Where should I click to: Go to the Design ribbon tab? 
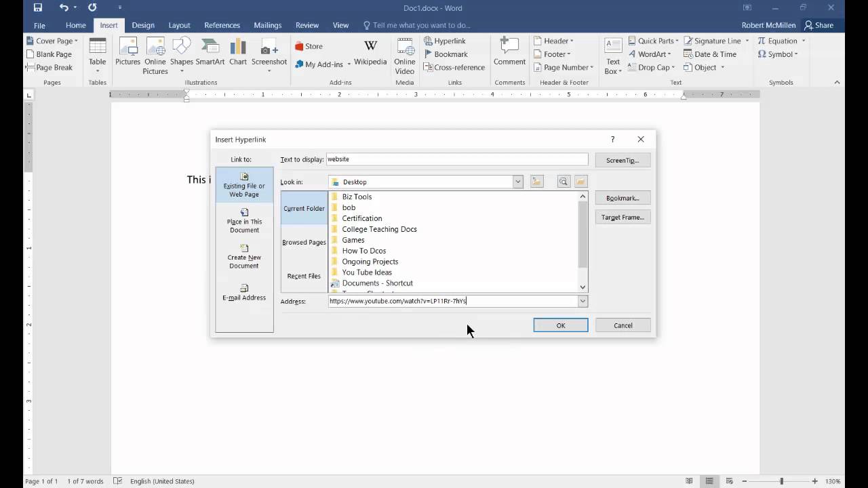coord(143,25)
